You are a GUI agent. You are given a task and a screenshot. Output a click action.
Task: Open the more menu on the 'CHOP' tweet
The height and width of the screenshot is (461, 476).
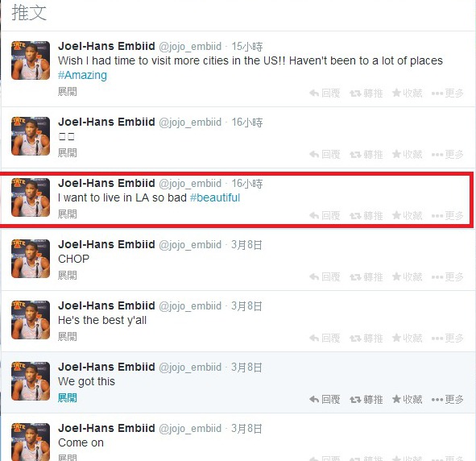[448, 276]
